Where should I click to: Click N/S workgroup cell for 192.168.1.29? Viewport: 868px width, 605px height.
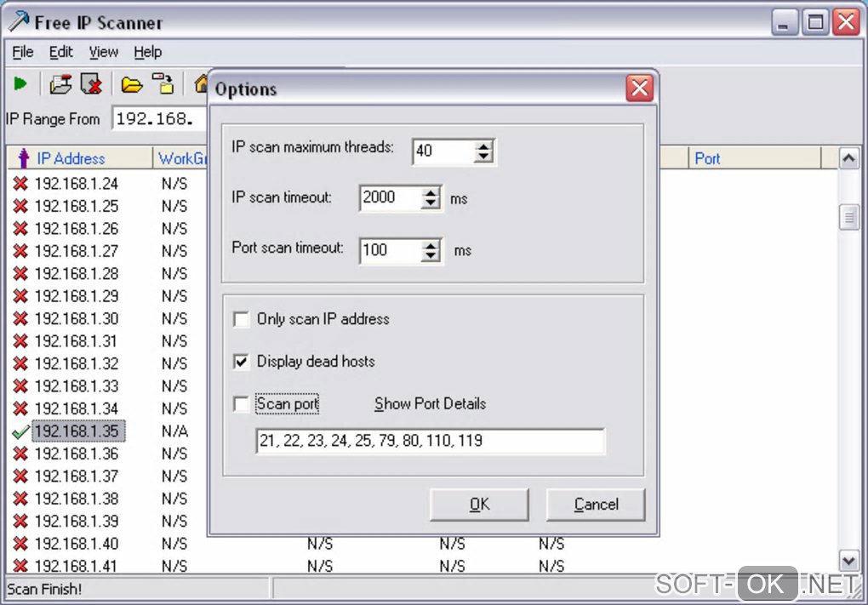[175, 296]
